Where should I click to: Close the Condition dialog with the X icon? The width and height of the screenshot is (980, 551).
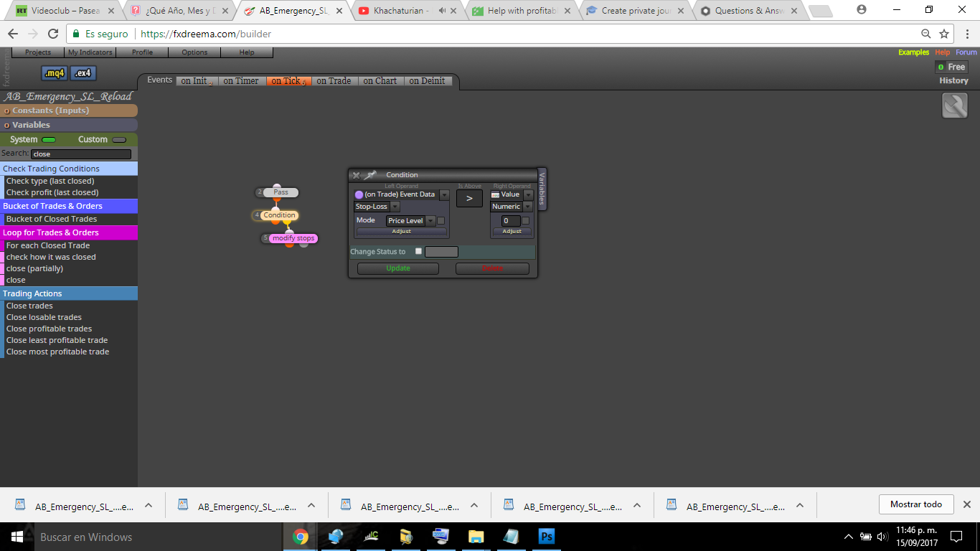(356, 175)
